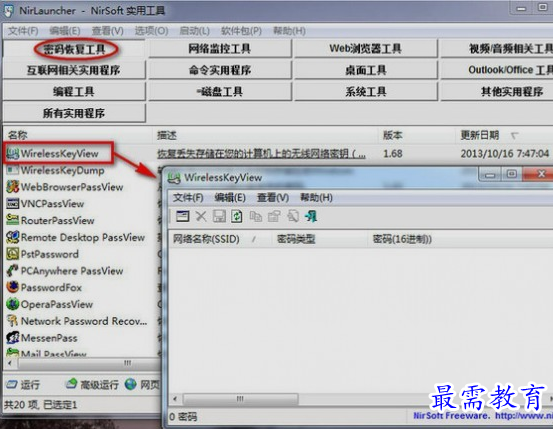Viewport: 553px width, 429px height.
Task: Click the greyed find icon in WirelessKeyView toolbar
Action: 293,216
